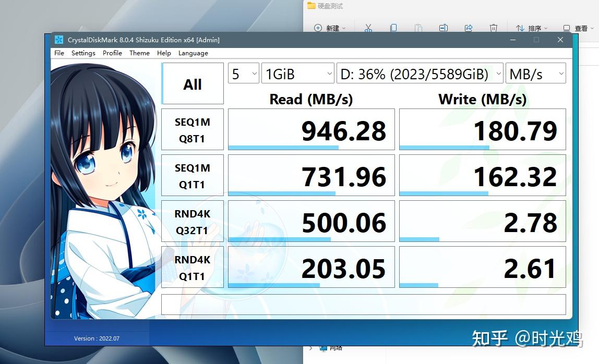
Task: Open the Language menu
Action: [193, 53]
